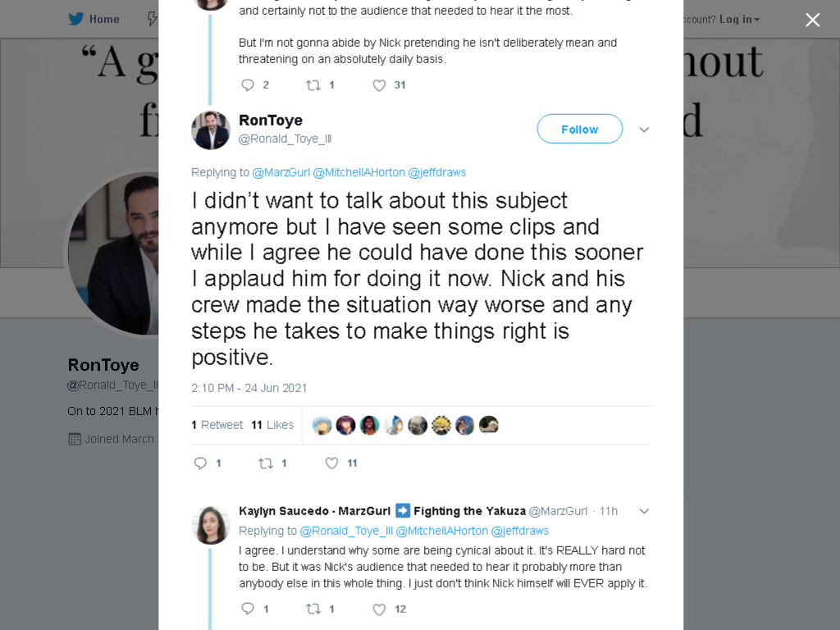View who retweeted via 1 Retweet
The height and width of the screenshot is (630, 840).
[217, 425]
